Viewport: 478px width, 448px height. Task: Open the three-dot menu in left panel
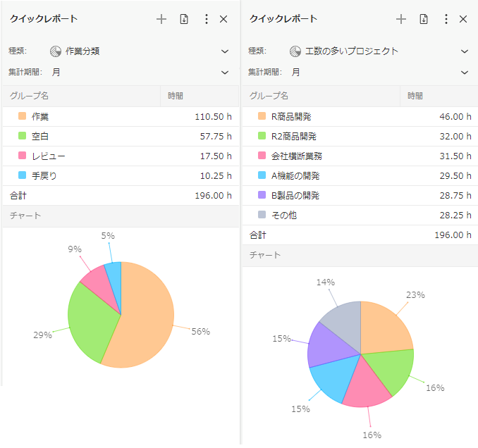pos(206,19)
